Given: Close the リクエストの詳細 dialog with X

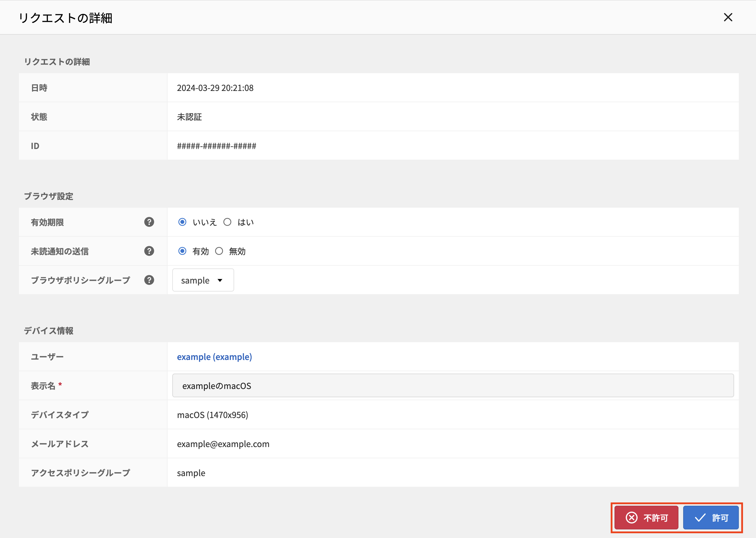Looking at the screenshot, I should point(728,17).
